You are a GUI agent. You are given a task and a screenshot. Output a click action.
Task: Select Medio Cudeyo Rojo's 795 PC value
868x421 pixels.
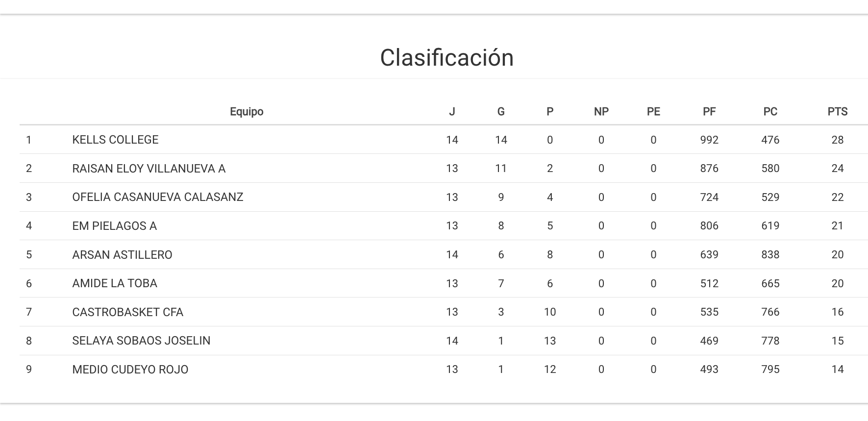770,370
